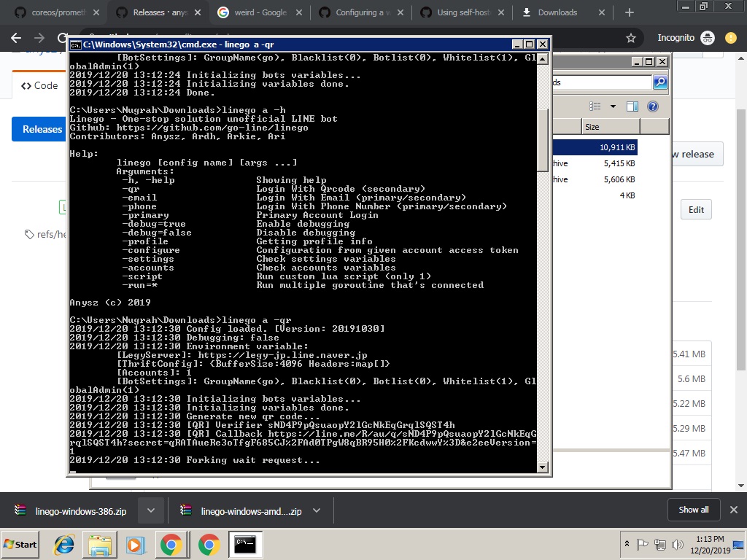
Task: Open the GitHub Code tab
Action: (39, 86)
